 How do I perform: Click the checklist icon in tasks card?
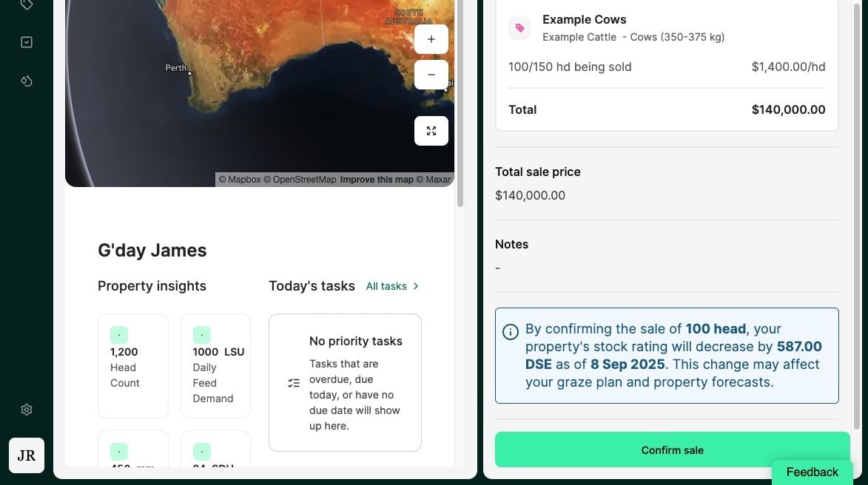coord(294,383)
